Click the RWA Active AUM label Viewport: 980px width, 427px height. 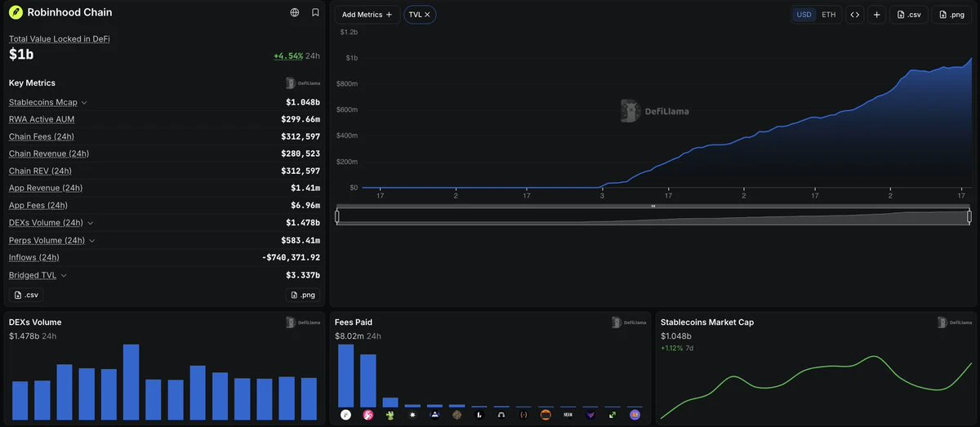click(x=41, y=119)
